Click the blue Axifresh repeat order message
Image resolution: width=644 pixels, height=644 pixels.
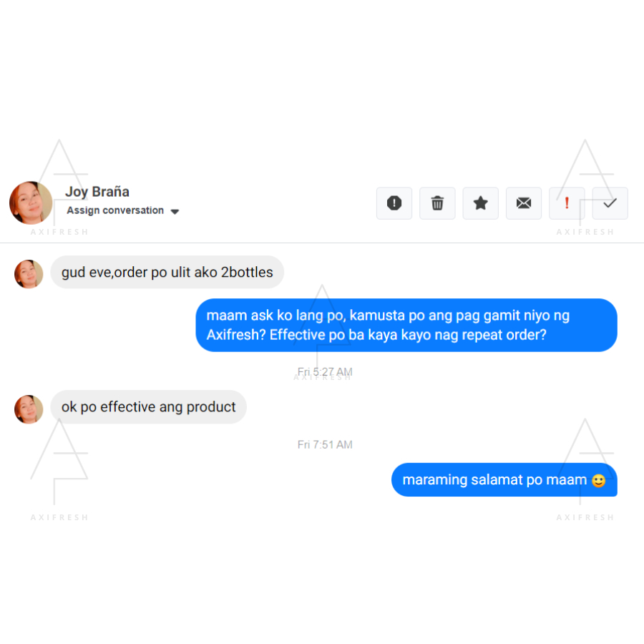[x=406, y=325]
